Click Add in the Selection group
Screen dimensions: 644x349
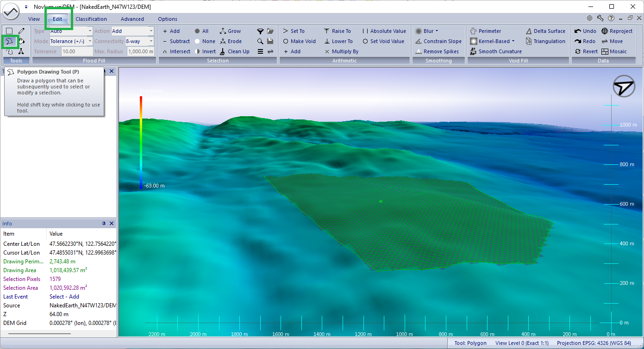171,31
